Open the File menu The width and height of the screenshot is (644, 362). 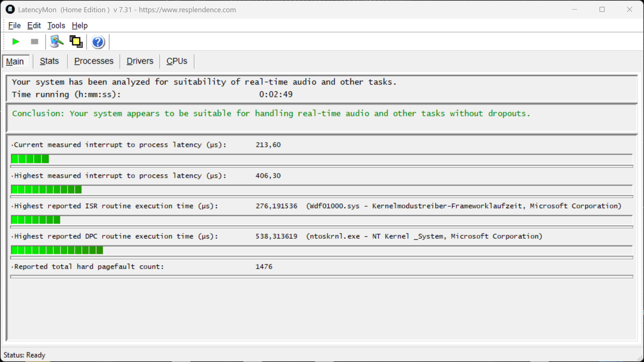click(14, 25)
